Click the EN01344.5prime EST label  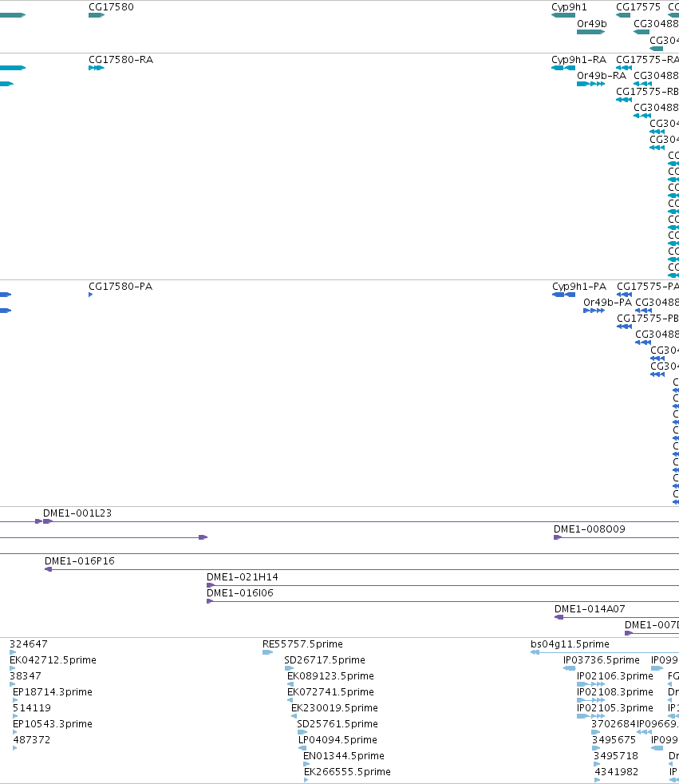(344, 756)
